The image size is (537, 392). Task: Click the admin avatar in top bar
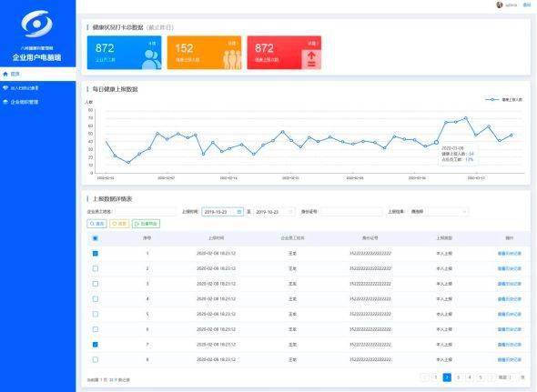click(500, 5)
